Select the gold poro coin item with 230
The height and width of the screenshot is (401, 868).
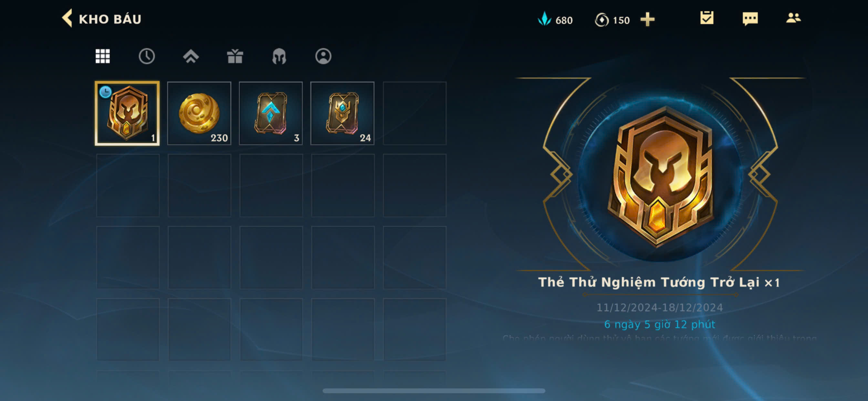point(199,113)
